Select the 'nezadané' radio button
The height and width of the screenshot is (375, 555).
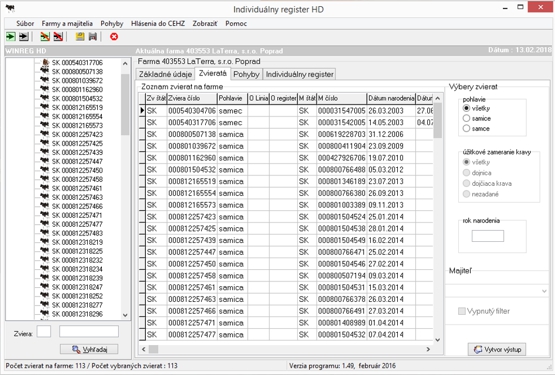(x=467, y=194)
